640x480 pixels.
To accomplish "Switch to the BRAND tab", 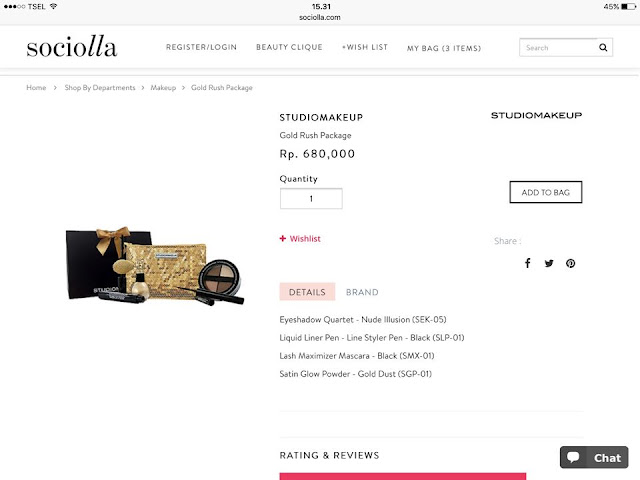I will (x=362, y=292).
